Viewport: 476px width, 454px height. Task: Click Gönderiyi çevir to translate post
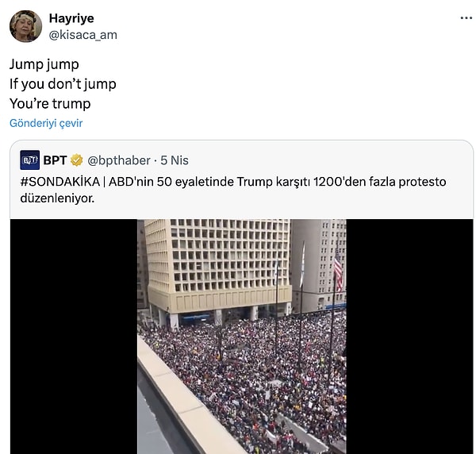click(x=46, y=123)
